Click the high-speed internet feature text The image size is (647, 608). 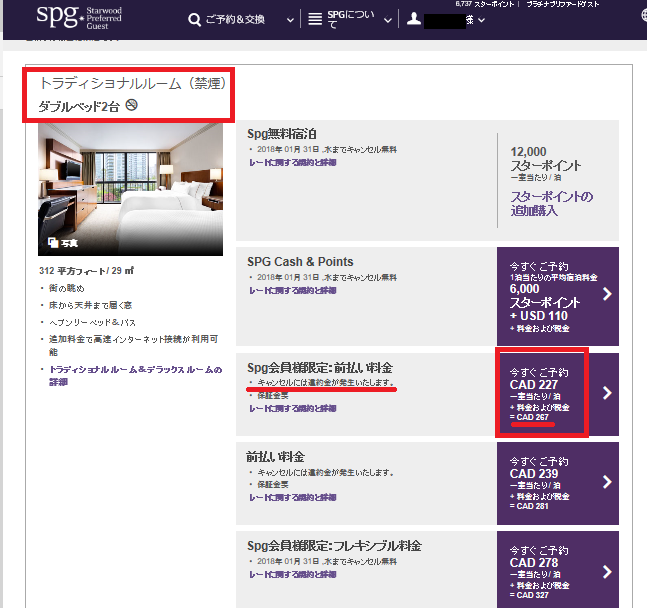tap(133, 345)
